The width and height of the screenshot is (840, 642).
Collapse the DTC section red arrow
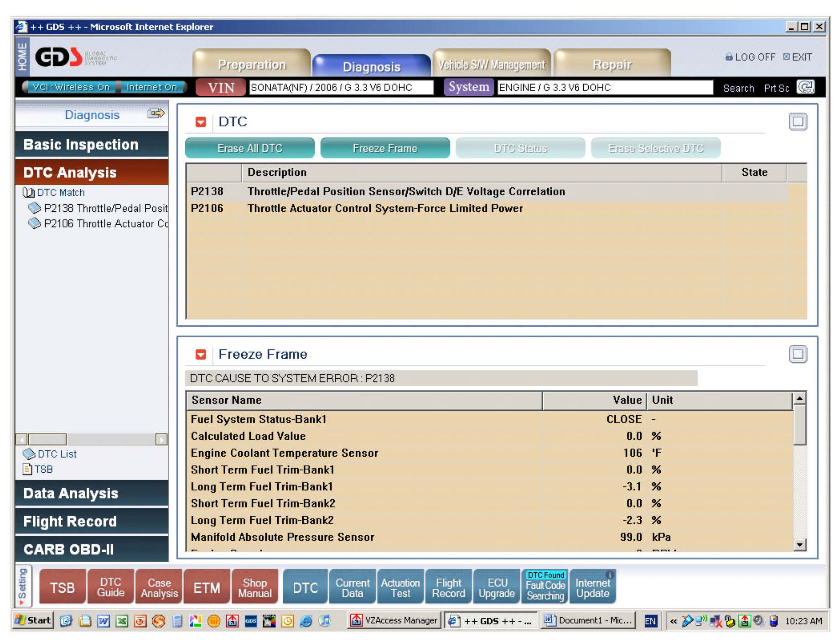click(201, 122)
